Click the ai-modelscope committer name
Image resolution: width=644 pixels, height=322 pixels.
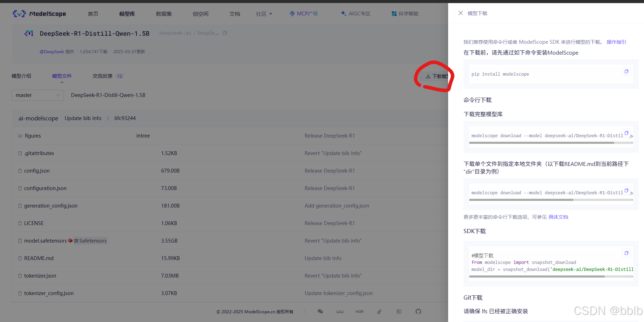38,118
